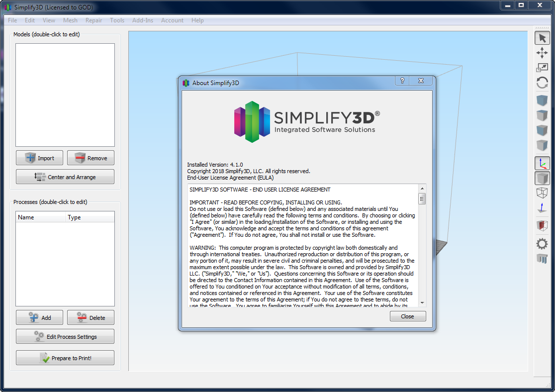
Task: Click 'End-User License Agreement (EULA)' label
Action: coord(230,178)
